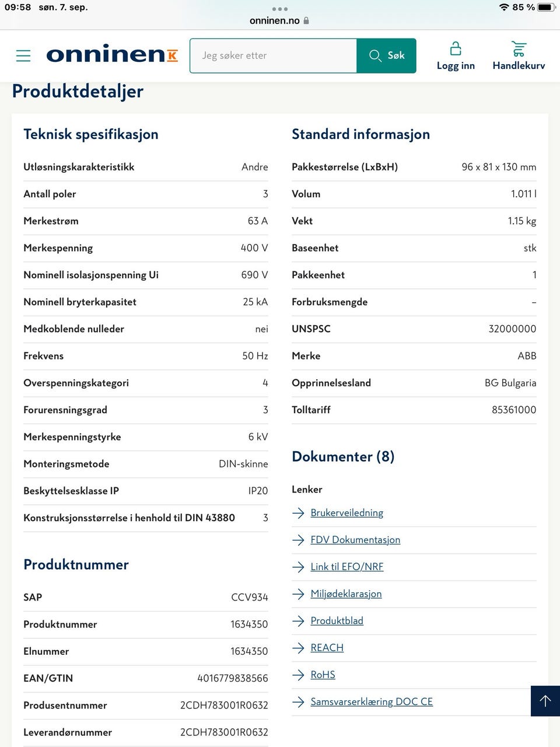Click the Handlekurv text label

pos(518,65)
